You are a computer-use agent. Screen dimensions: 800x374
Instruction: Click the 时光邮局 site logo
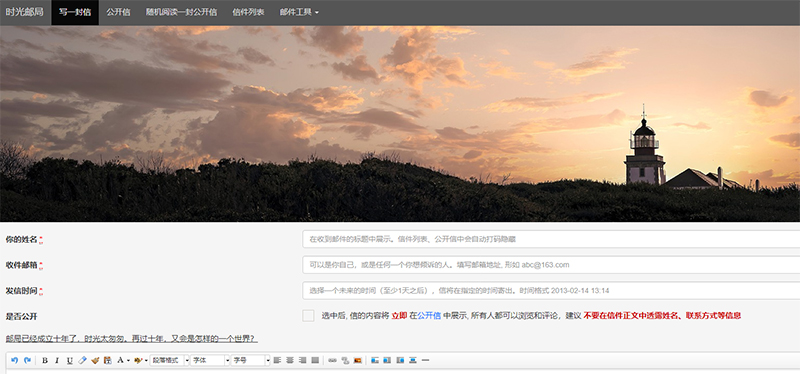[24, 12]
